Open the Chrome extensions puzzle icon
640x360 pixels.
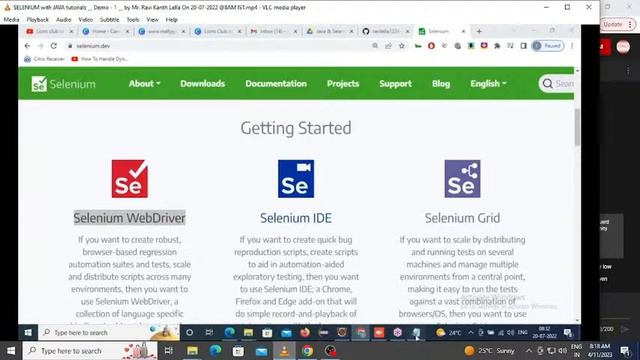tap(497, 46)
